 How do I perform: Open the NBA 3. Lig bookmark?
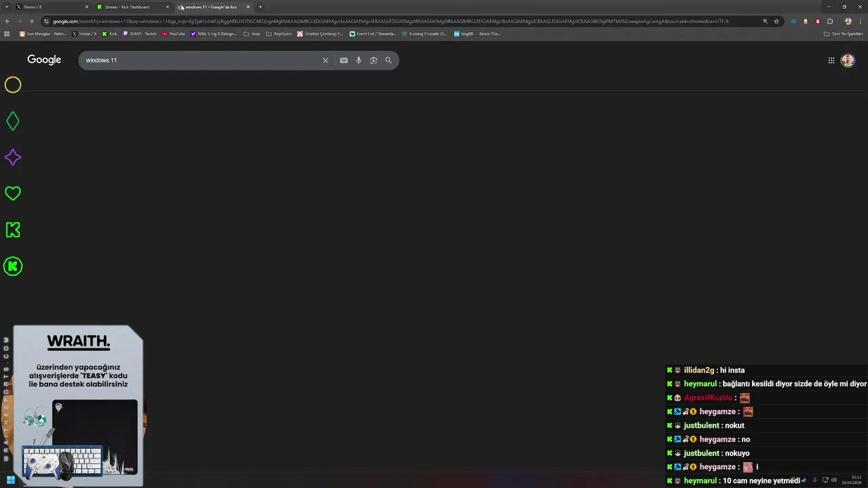[214, 33]
